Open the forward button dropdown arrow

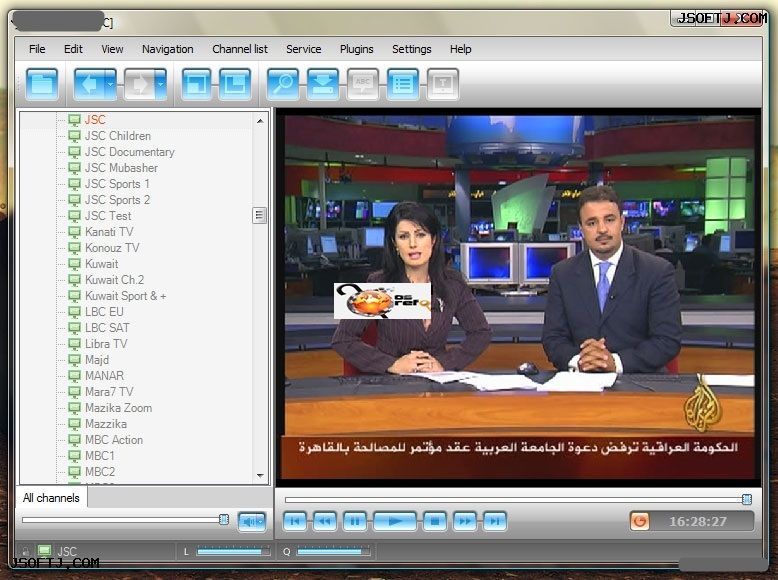click(160, 84)
